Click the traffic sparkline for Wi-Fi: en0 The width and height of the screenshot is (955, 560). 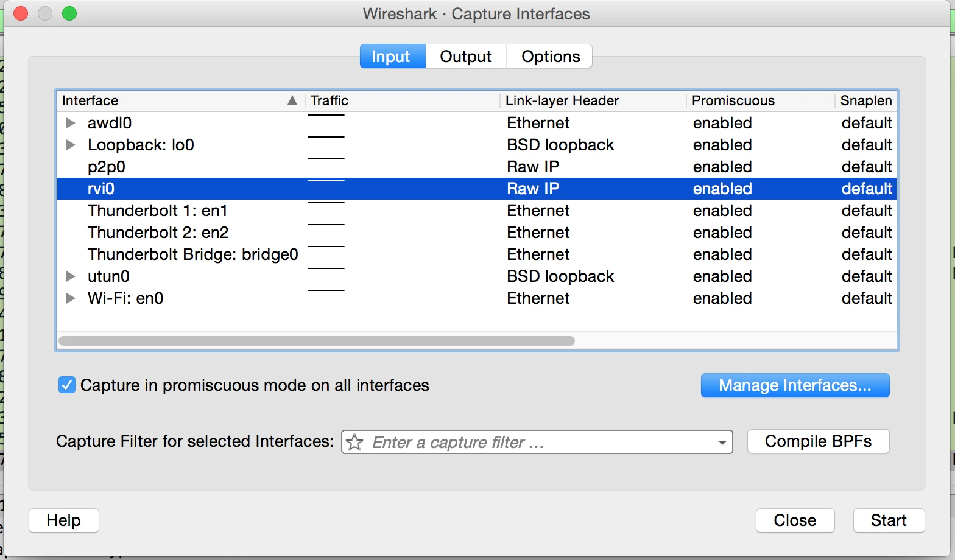(326, 290)
